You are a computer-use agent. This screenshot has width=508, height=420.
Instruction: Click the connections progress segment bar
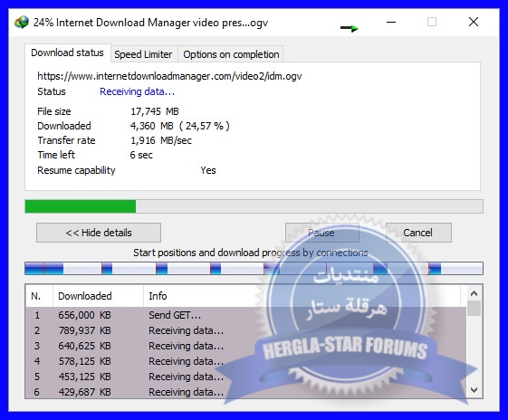coord(254,269)
